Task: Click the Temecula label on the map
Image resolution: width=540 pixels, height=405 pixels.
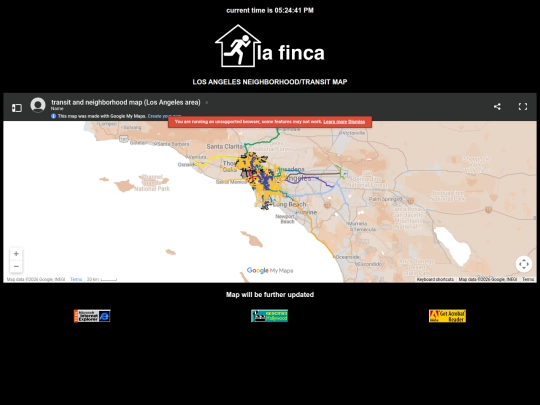Action: point(365,229)
